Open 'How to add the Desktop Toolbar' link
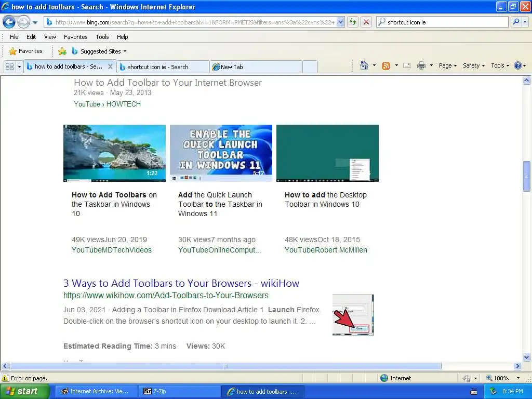532x399 pixels. 326,199
